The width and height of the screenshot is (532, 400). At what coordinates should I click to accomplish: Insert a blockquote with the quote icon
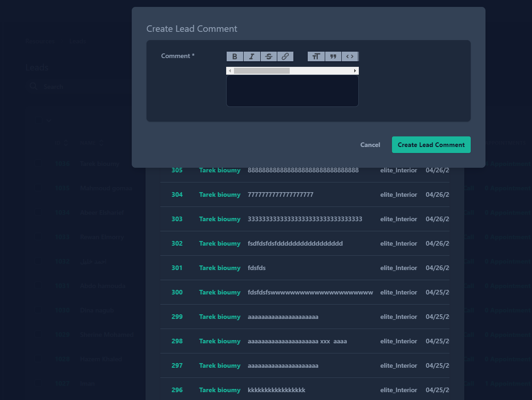point(333,57)
